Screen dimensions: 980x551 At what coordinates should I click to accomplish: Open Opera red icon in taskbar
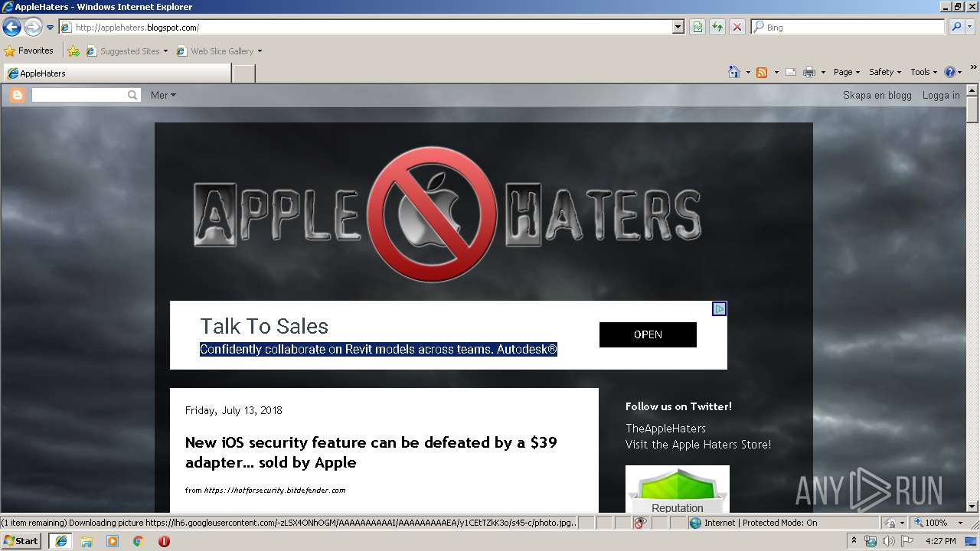(164, 541)
